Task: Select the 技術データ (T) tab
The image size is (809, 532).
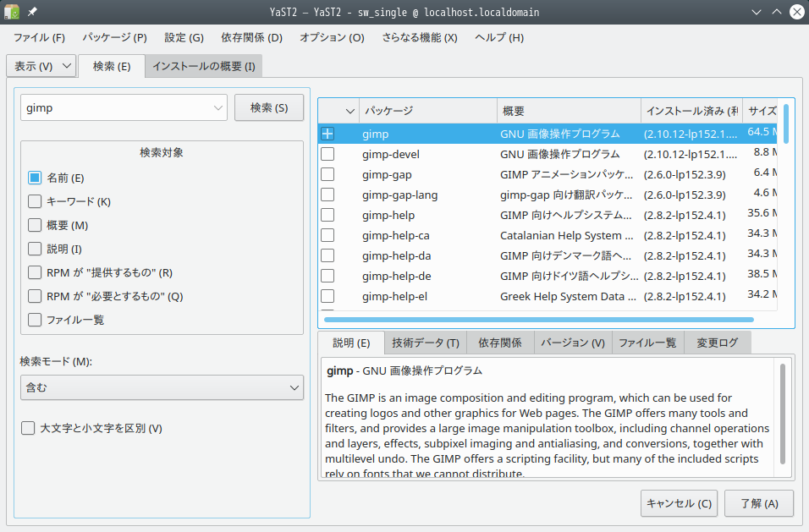Action: click(426, 343)
